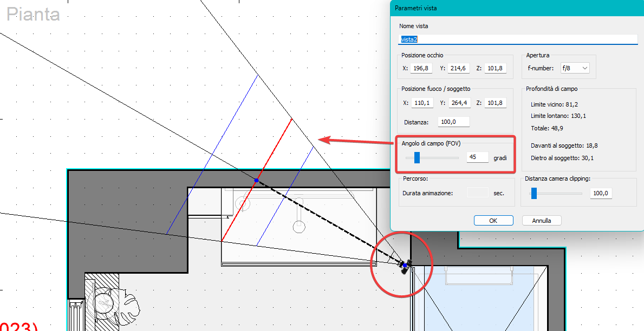Viewport: 644px width, 331px height.
Task: Click the Distanza camera clipping slider handle
Action: point(534,194)
